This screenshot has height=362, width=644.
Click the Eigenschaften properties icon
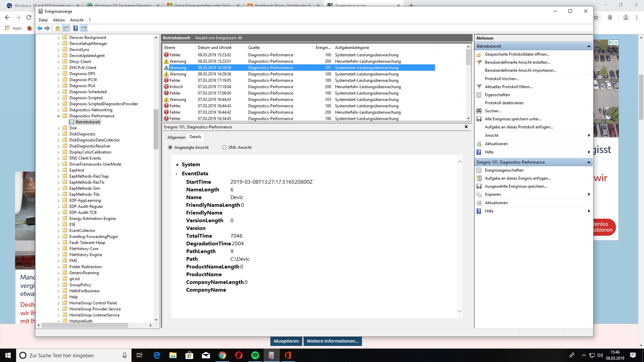[479, 95]
